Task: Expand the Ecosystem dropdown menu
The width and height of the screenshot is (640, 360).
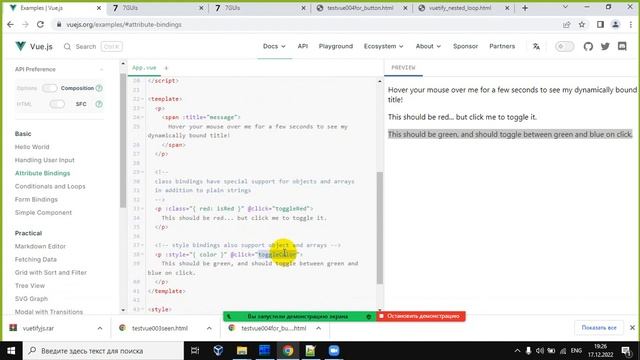Action: click(383, 47)
